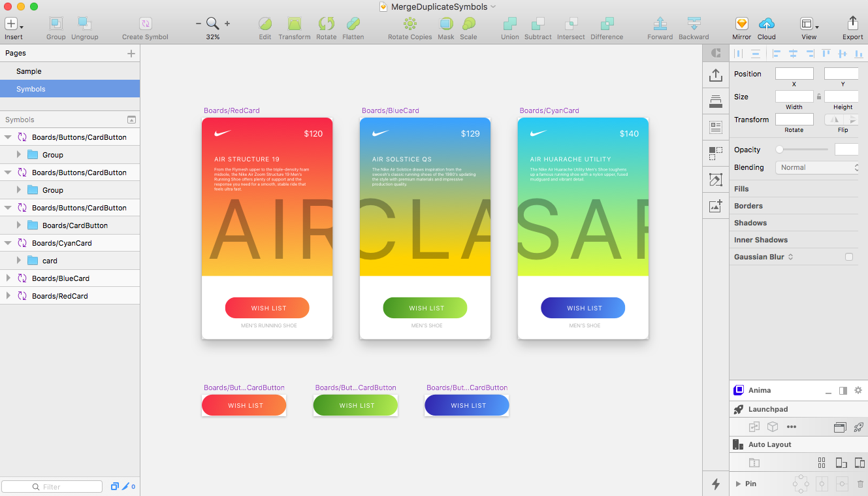This screenshot has width=868, height=496.
Task: Click the Cloud upload icon
Action: pyautogui.click(x=767, y=24)
